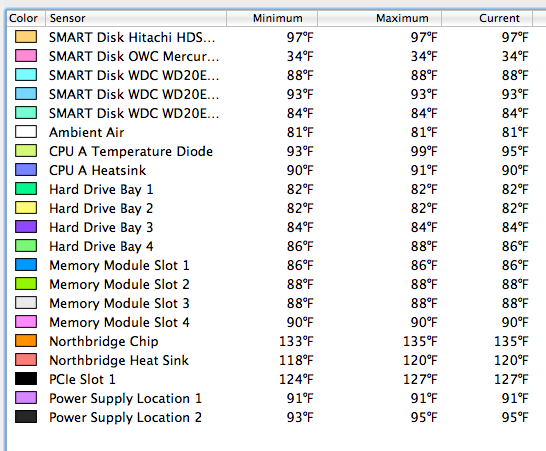Viewport: 546px width, 451px height.
Task: Select Power Supply Location 1 sensor name
Action: 125,399
